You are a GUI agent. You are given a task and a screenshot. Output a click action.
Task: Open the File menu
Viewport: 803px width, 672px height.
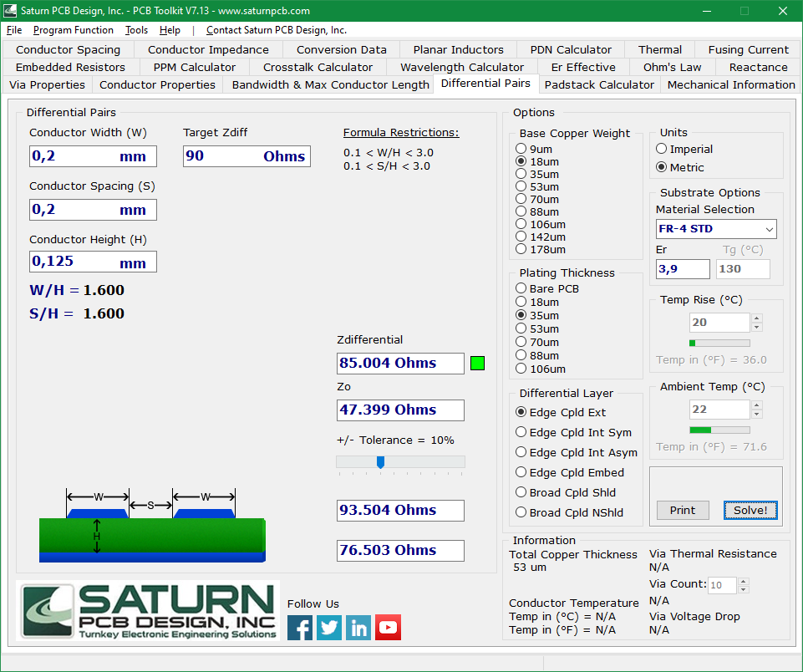14,30
